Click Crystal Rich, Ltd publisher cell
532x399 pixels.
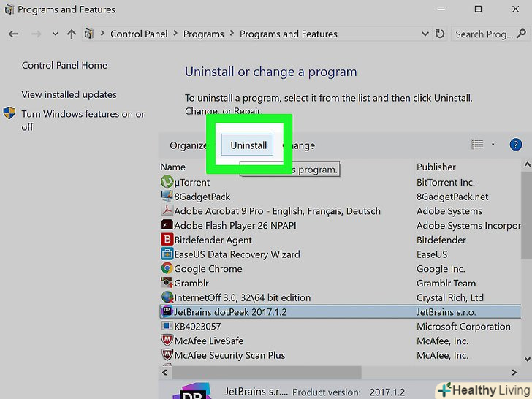(450, 297)
